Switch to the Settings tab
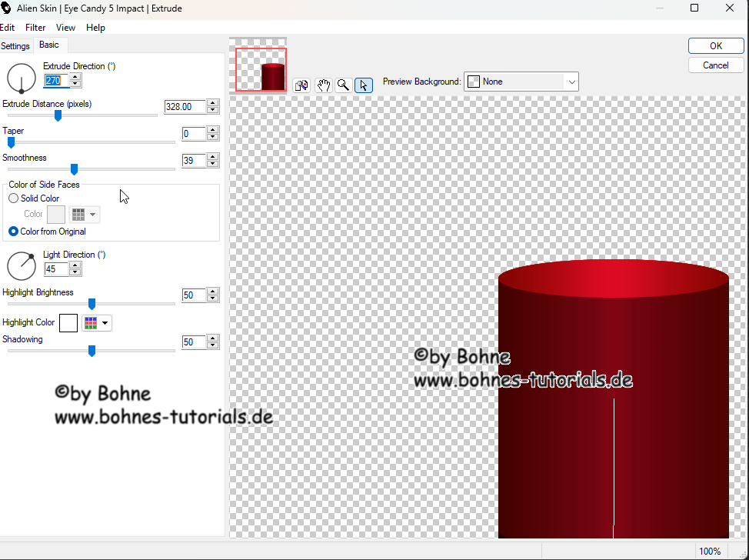749x560 pixels. coord(15,46)
